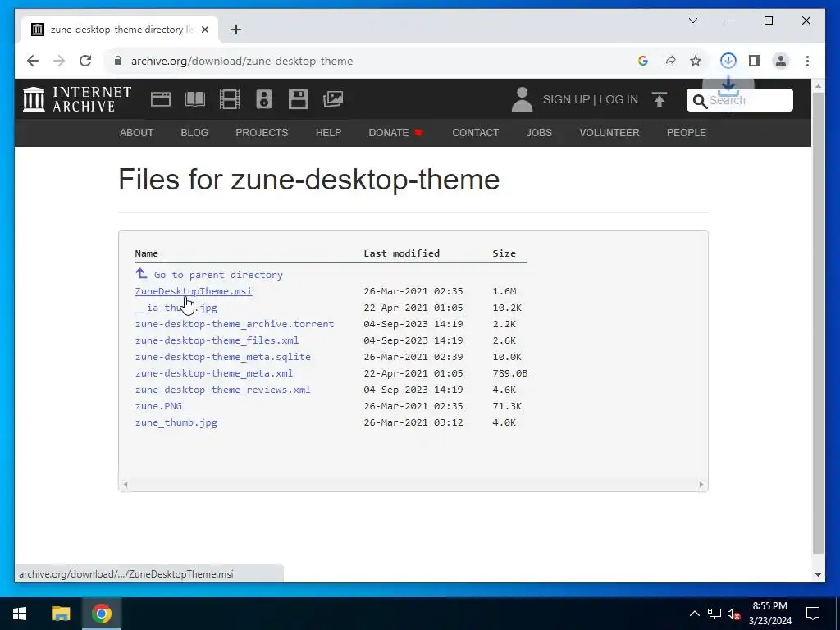Screen dimensions: 840x630
Task: Open the DONATE menu item
Action: (396, 132)
